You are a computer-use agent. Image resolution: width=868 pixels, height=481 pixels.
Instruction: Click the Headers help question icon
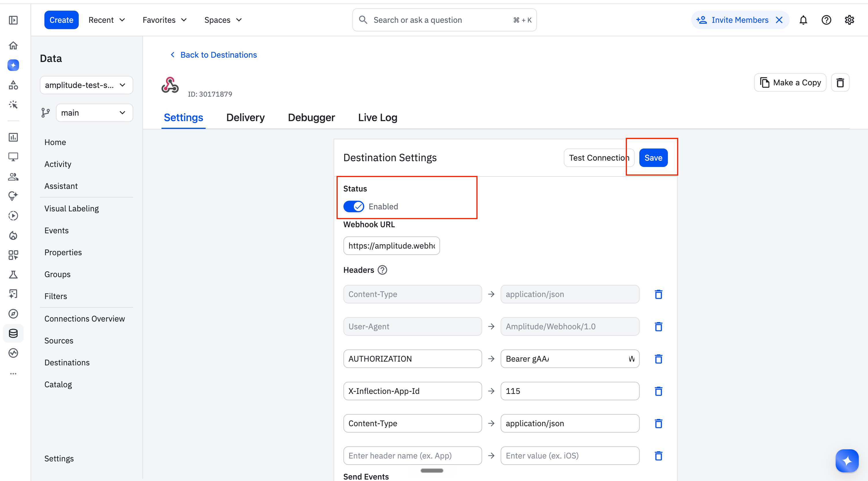(x=382, y=270)
